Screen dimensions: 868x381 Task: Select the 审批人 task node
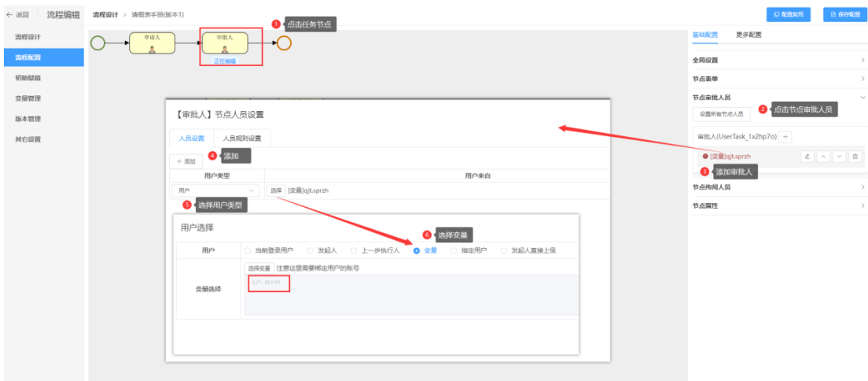(225, 43)
